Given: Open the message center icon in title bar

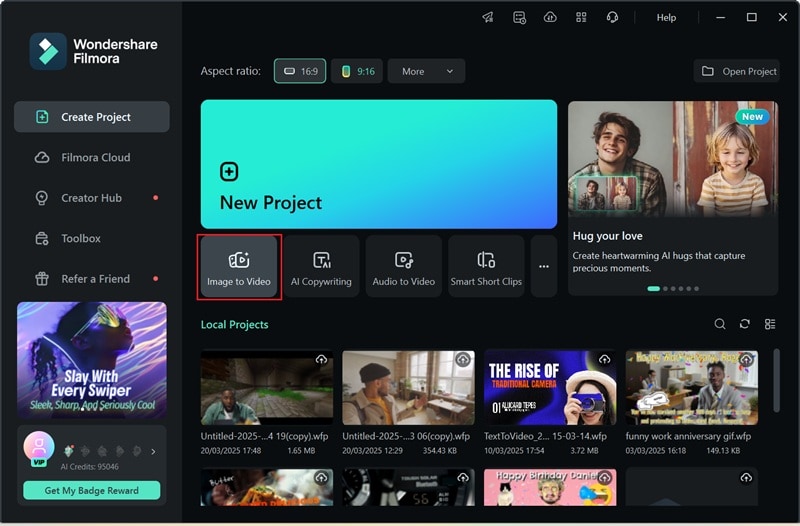Looking at the screenshot, I should point(519,17).
